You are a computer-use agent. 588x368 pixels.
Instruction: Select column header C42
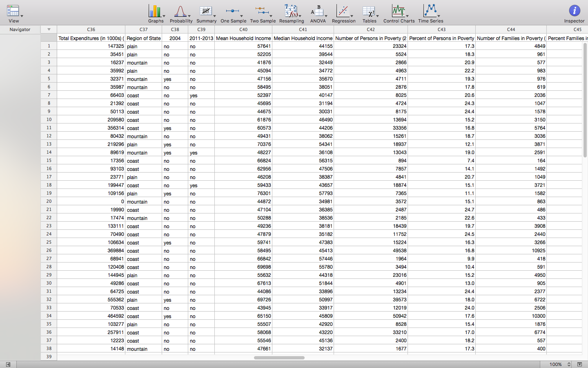click(371, 29)
